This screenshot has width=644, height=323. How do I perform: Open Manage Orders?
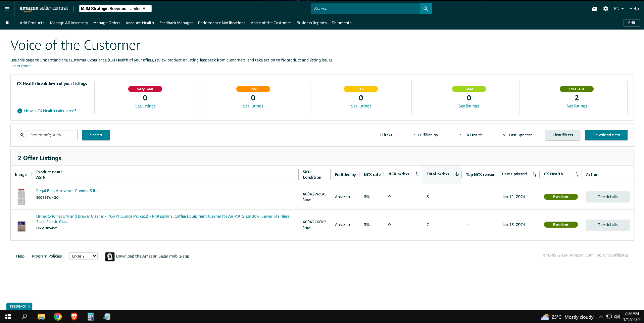coord(107,23)
